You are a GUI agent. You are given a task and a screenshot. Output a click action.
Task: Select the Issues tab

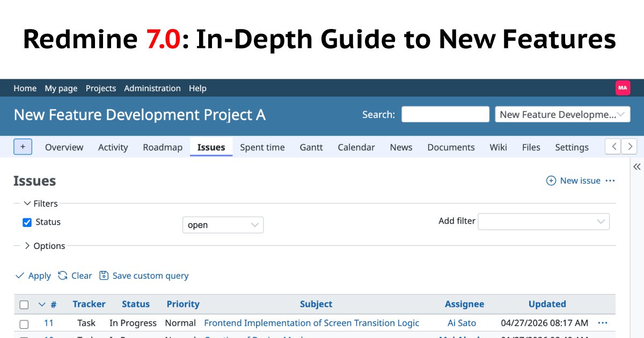(x=211, y=148)
